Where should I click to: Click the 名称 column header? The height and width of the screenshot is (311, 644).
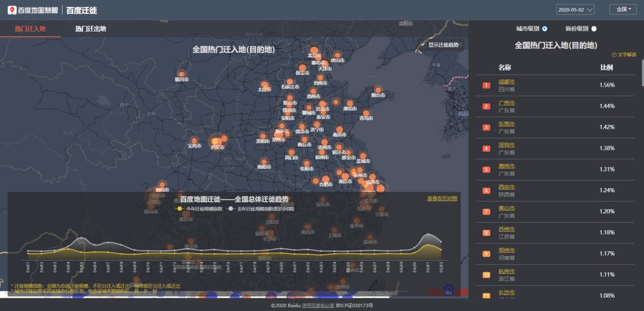click(504, 67)
